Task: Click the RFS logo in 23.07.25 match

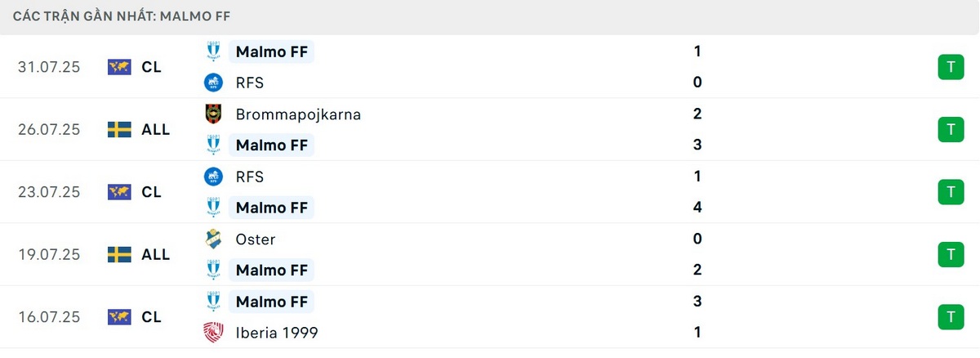Action: (213, 176)
